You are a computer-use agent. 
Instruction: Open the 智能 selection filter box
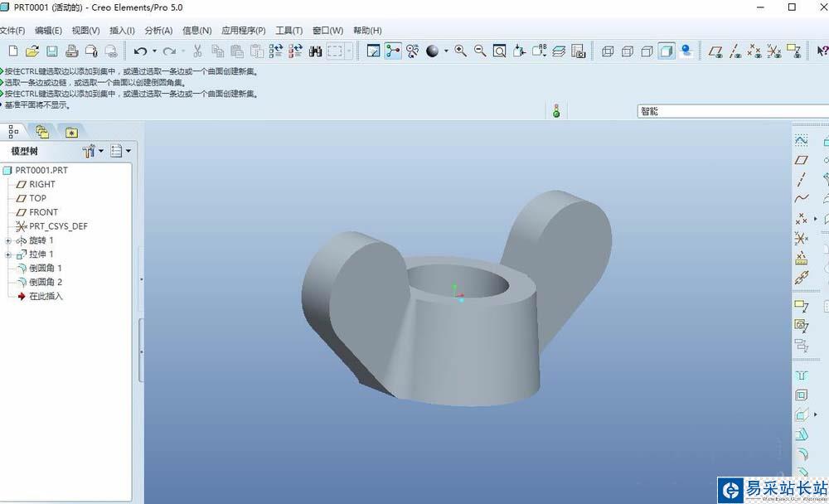pos(733,111)
